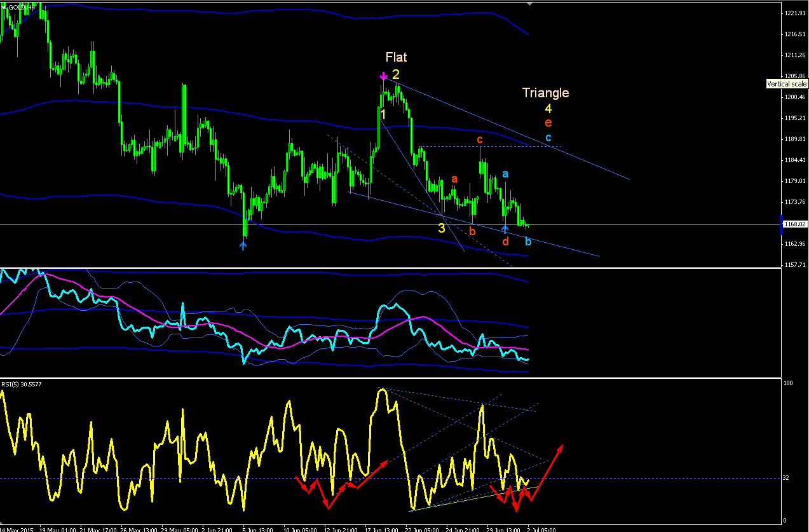Select the yellow wave label 2
This screenshot has width=809, height=532.
click(396, 74)
